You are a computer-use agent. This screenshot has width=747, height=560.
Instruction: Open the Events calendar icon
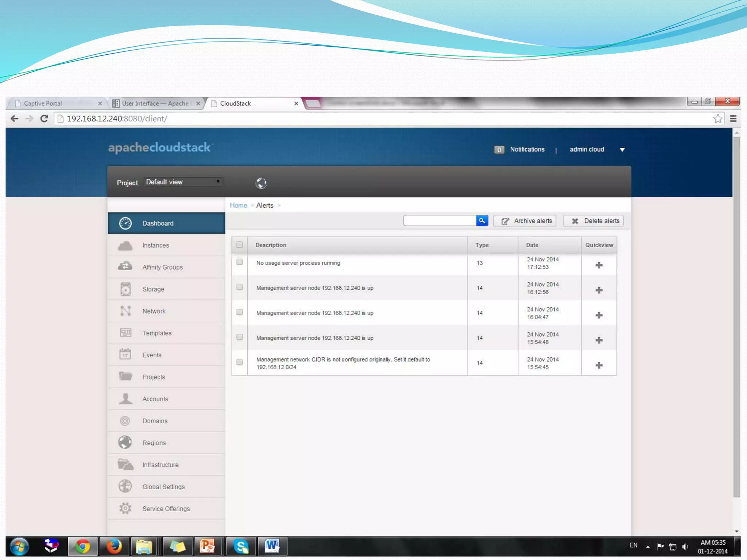coord(125,355)
